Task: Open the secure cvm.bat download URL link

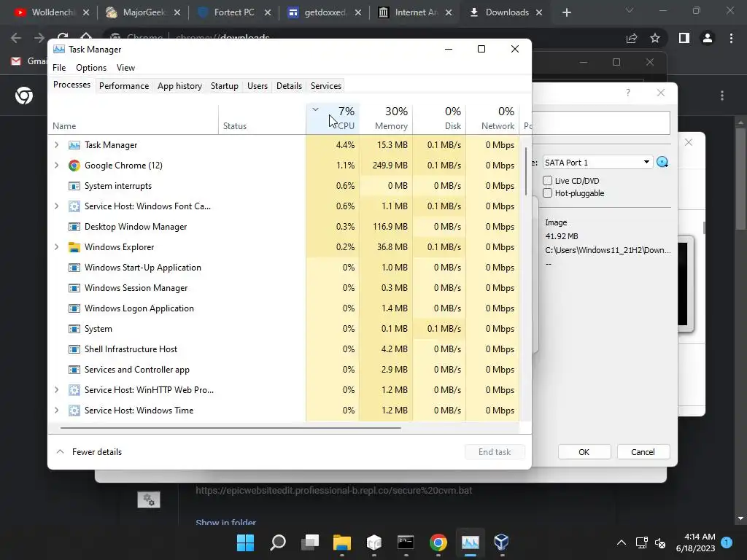Action: coord(333,490)
